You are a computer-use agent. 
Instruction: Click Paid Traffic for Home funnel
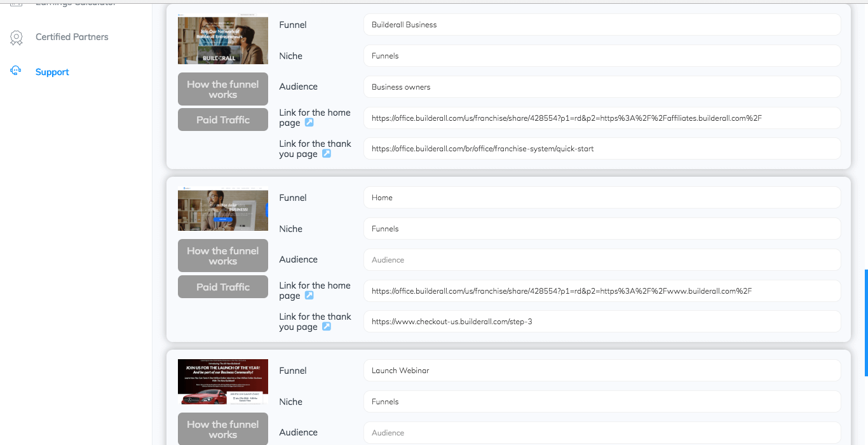(x=223, y=287)
